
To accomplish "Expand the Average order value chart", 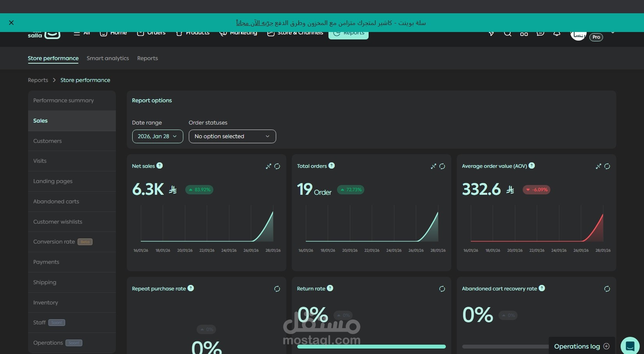I will point(598,166).
